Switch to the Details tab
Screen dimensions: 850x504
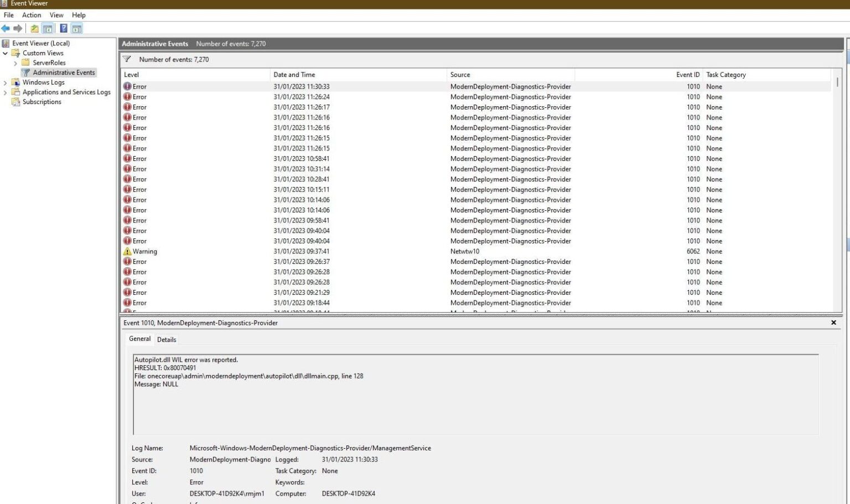167,339
